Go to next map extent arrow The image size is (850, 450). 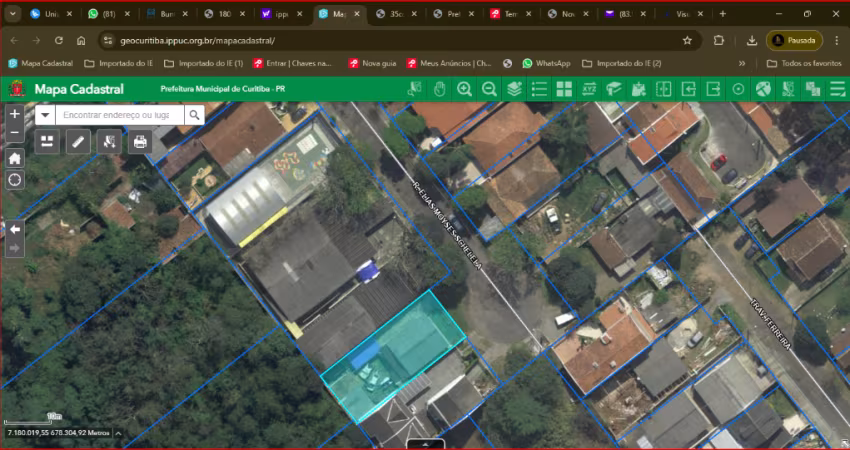click(15, 248)
